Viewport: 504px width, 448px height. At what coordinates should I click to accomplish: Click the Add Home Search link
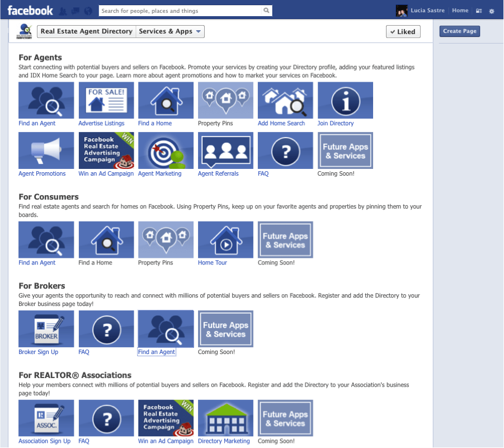tap(281, 123)
